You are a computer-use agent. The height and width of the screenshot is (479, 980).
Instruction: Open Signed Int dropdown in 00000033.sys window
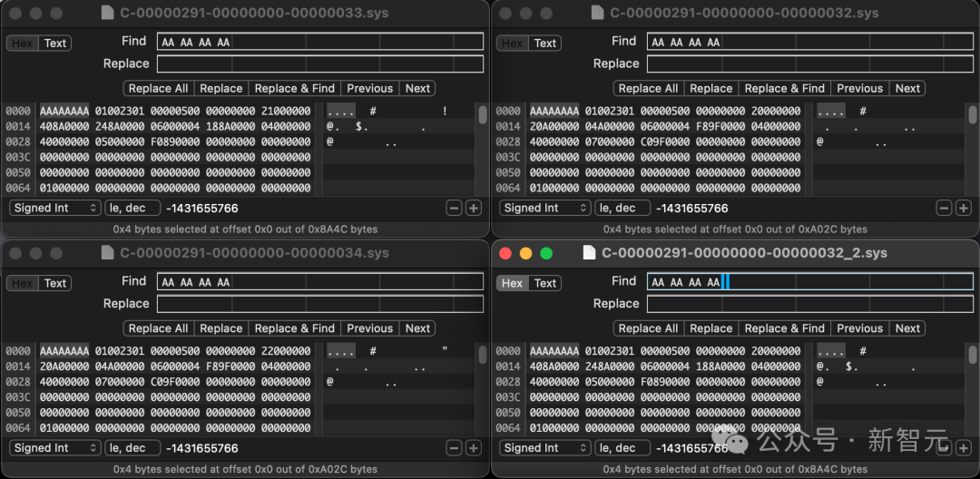[55, 208]
